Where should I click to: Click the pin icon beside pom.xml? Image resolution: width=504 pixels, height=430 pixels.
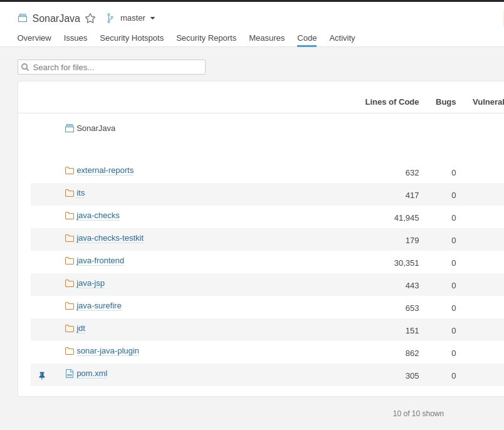(x=42, y=375)
